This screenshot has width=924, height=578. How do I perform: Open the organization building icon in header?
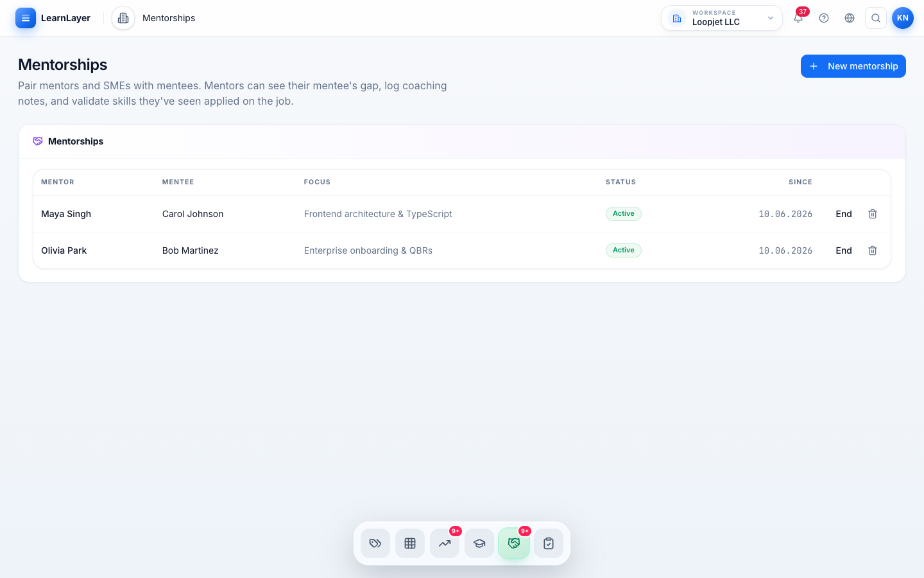[x=123, y=18]
